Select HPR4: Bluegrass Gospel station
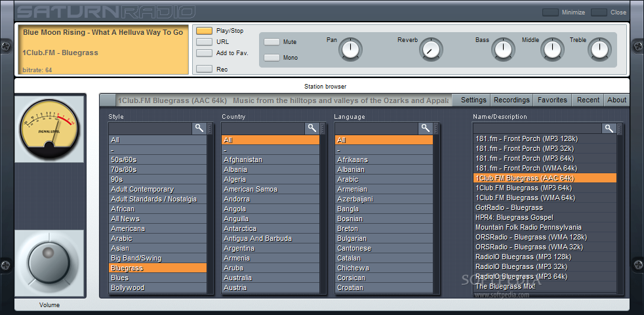Screen dimensions: 644x315 tap(544, 217)
